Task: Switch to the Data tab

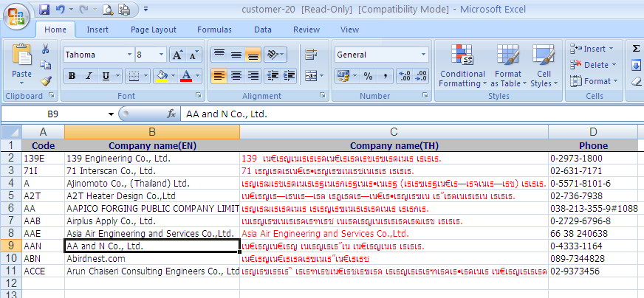Action: [x=262, y=30]
